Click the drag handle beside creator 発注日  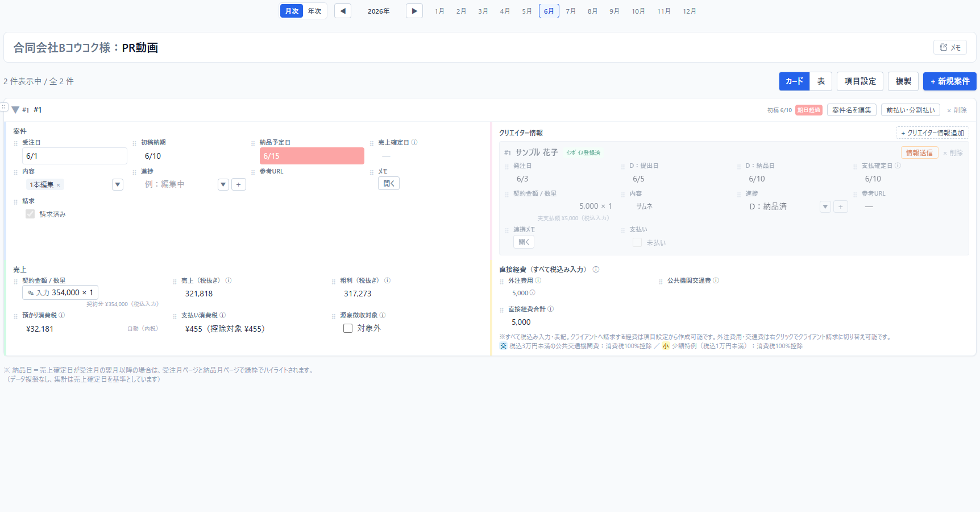[506, 167]
